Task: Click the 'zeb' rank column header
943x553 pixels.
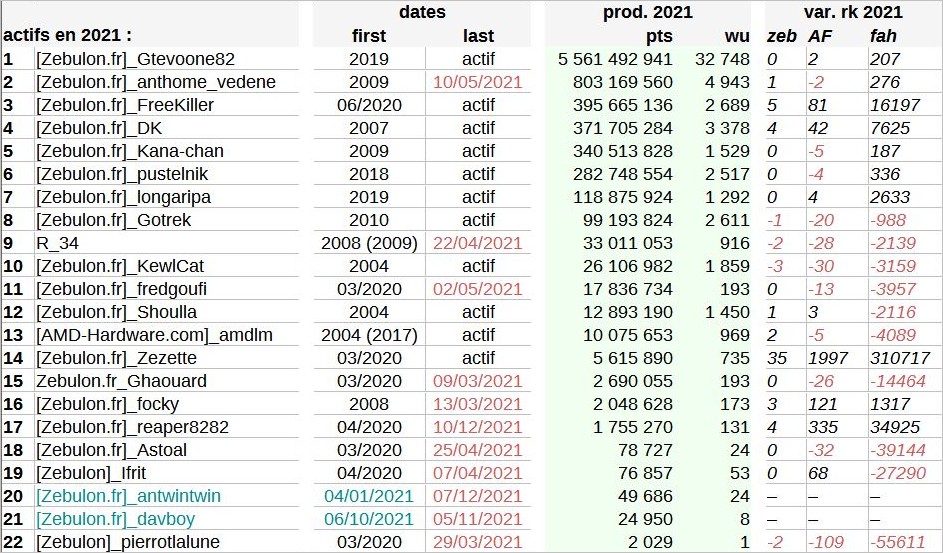Action: pos(781,36)
